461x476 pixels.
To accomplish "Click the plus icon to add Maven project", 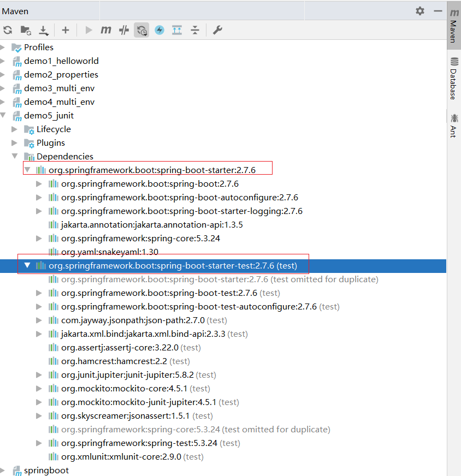I will 66,30.
